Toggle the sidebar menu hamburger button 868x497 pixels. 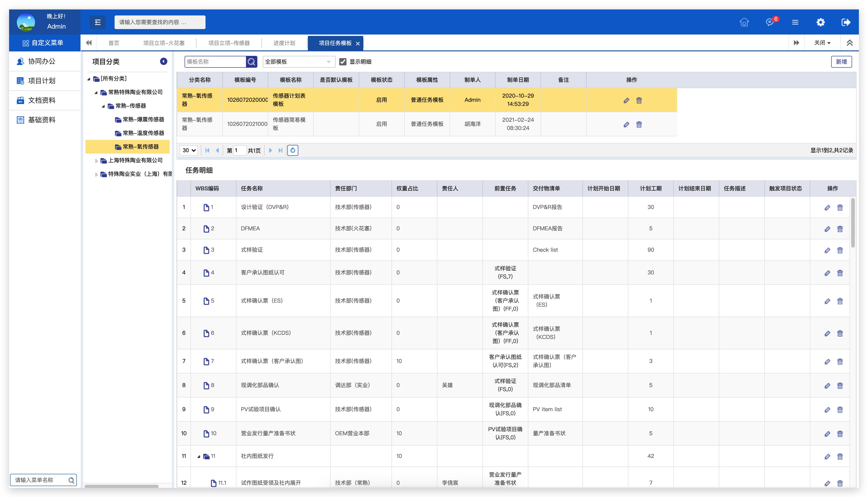click(x=97, y=22)
